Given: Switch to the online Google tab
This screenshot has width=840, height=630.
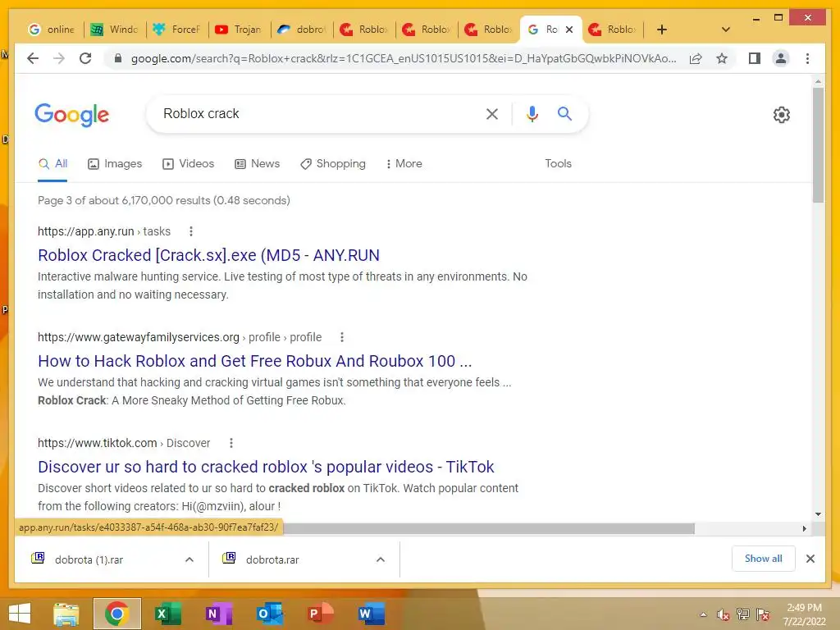Looking at the screenshot, I should pos(52,30).
